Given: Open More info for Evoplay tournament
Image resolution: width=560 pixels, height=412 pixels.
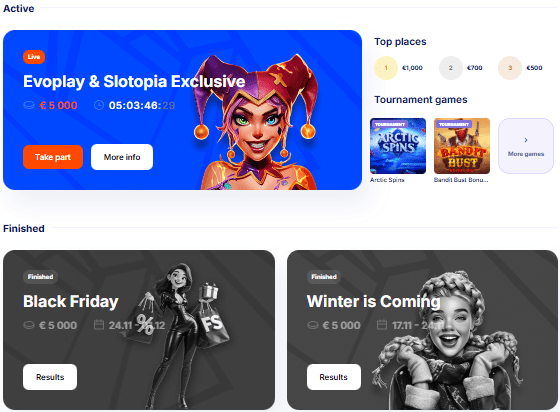Looking at the screenshot, I should [122, 157].
